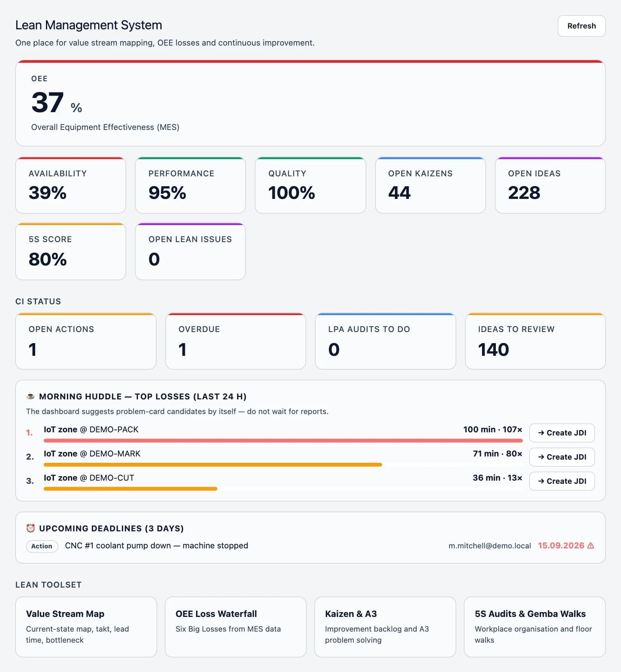Click 'IoT zone @ DEMO-CUT' row label
The width and height of the screenshot is (621, 672).
(x=89, y=478)
